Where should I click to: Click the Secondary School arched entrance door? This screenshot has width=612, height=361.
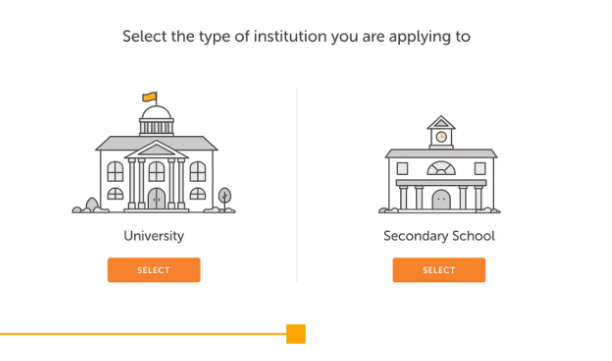pos(441,199)
